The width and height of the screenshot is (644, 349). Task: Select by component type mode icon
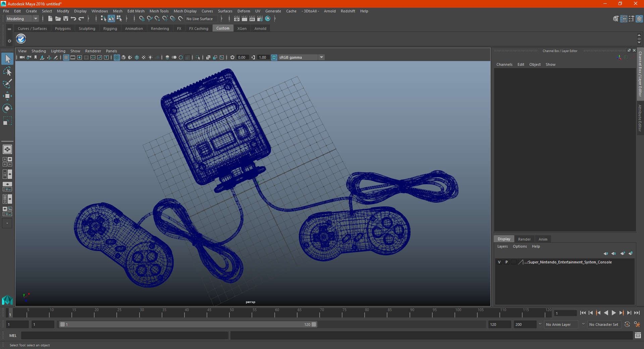[119, 19]
